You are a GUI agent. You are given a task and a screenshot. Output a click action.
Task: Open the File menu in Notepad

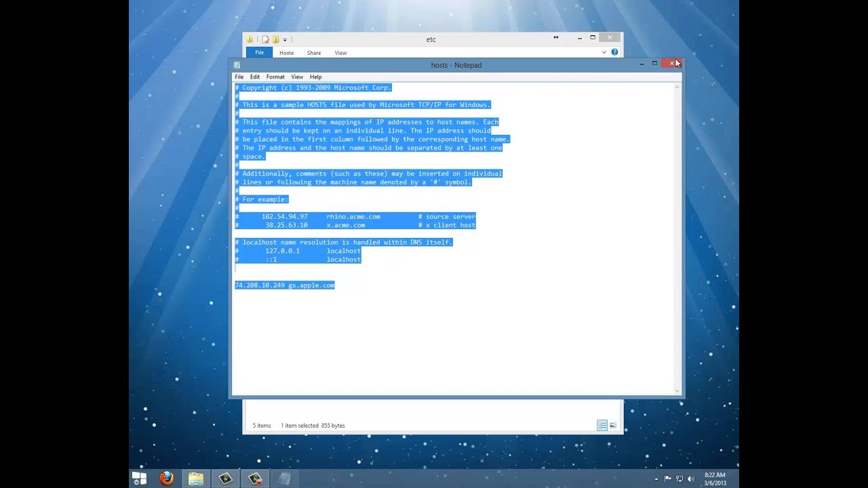(239, 77)
